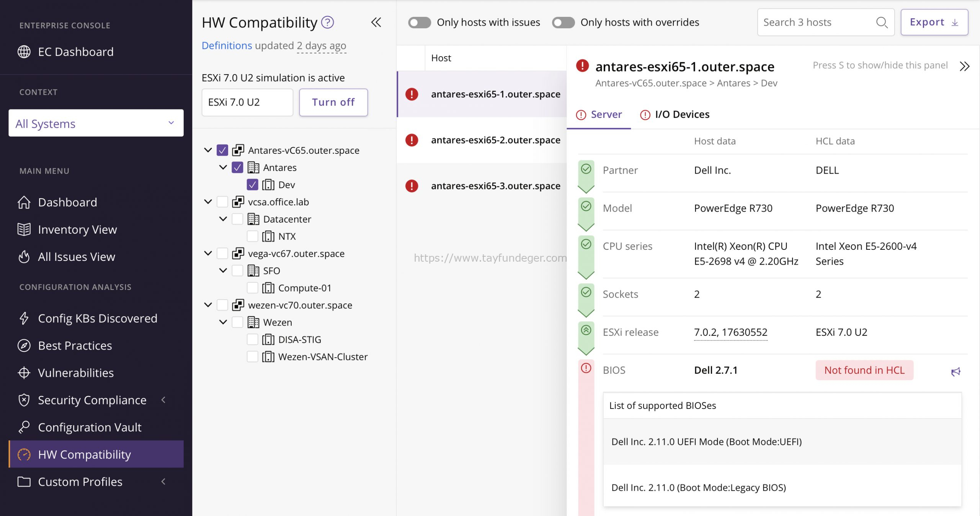Viewport: 980px width, 516px height.
Task: Click error icon for antares-esxi65-2 host
Action: click(412, 140)
